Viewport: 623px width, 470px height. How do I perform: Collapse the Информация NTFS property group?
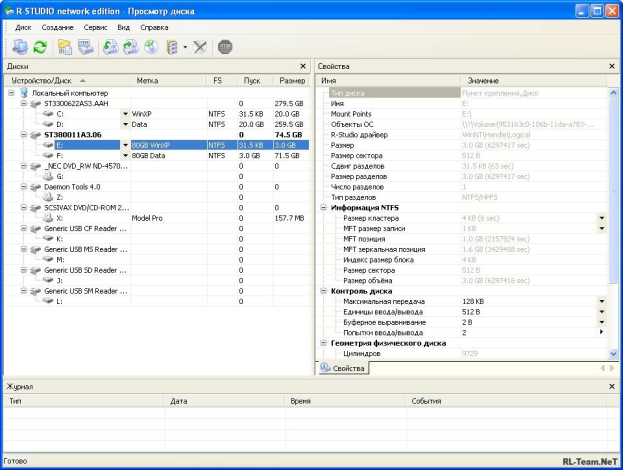[323, 207]
